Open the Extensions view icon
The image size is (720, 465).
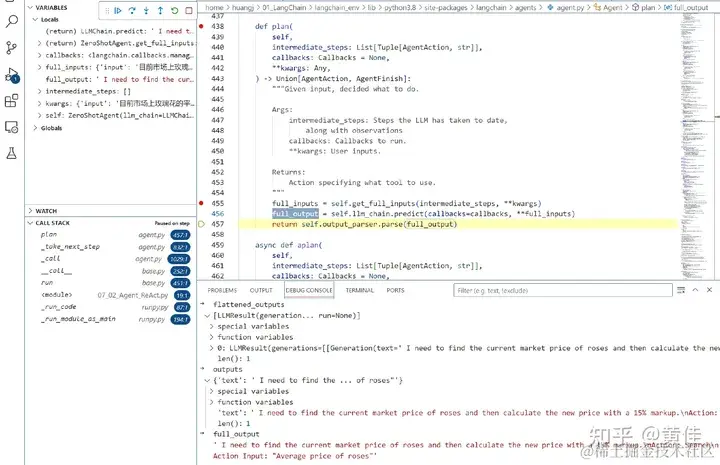pyautogui.click(x=11, y=101)
